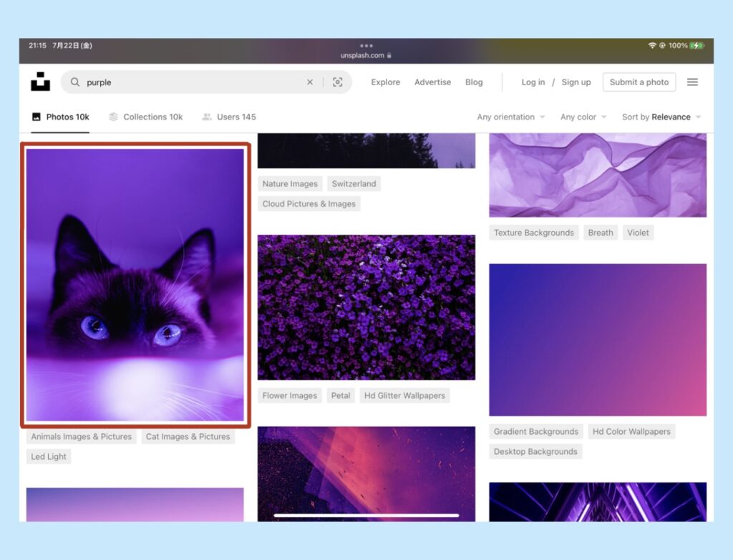This screenshot has height=560, width=733.
Task: Click the Cat Images & Pictures tag
Action: (188, 437)
